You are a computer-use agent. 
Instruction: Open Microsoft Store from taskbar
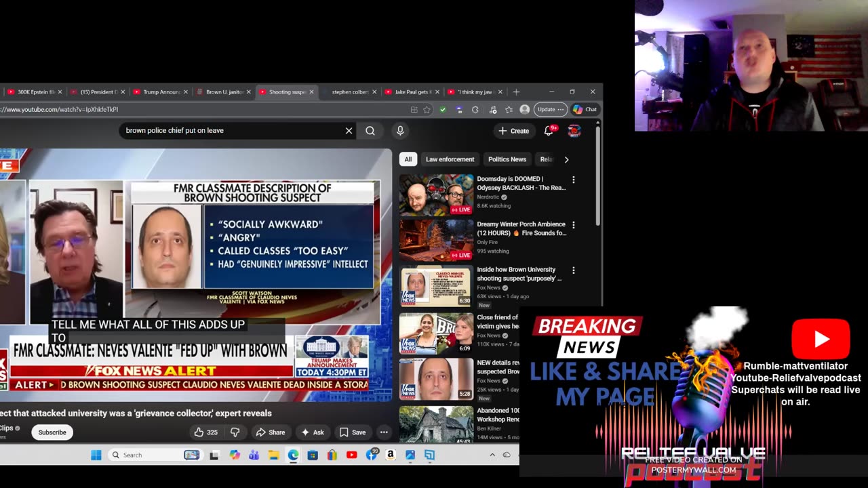pos(313,455)
